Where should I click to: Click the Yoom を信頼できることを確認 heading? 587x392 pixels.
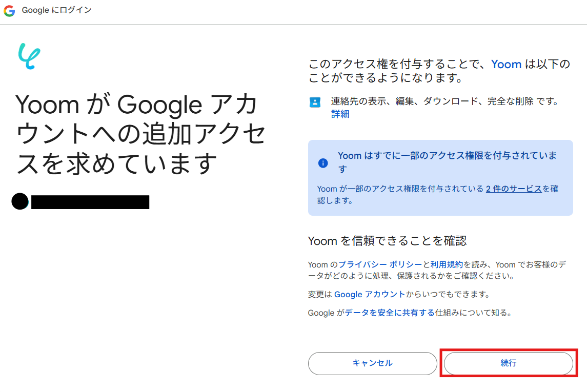[x=387, y=241]
